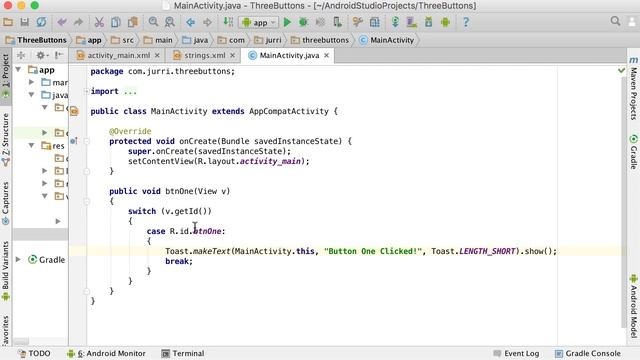Click the hide Project panel icon
Image resolution: width=640 pixels, height=360 pixels.
tap(59, 55)
